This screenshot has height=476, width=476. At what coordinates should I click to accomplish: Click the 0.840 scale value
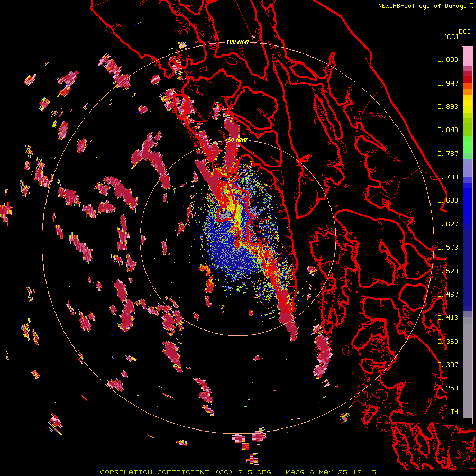point(448,130)
